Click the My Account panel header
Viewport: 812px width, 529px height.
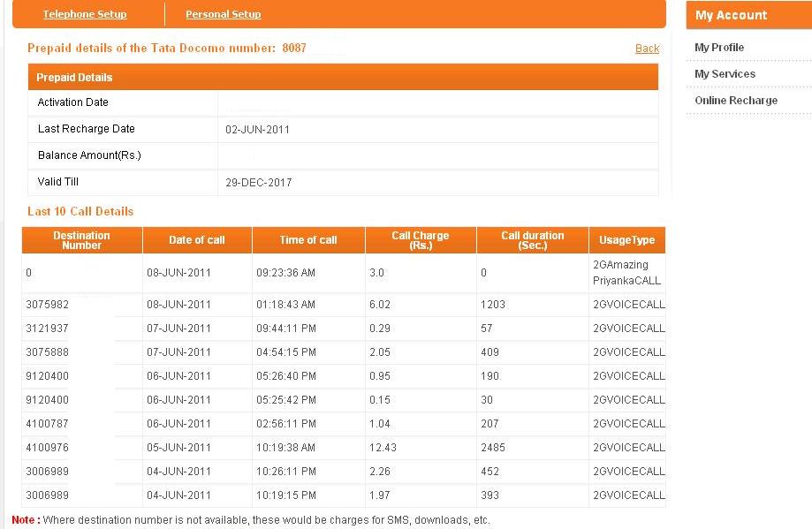(x=748, y=15)
